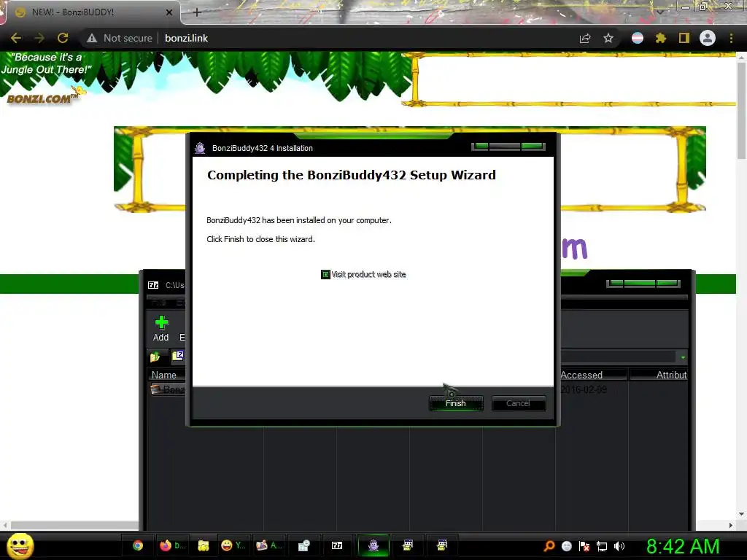
Task: Click Finish in the BonziBuddy432 installer
Action: click(x=456, y=403)
